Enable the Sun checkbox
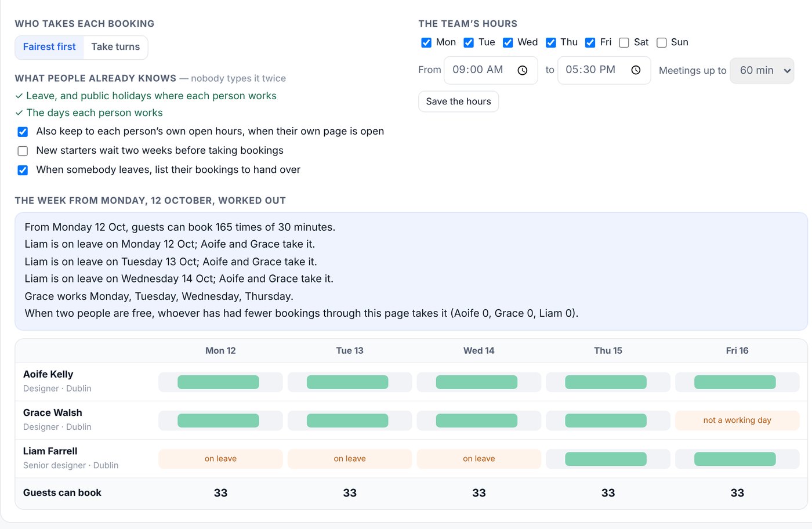This screenshot has height=529, width=812. pyautogui.click(x=661, y=42)
